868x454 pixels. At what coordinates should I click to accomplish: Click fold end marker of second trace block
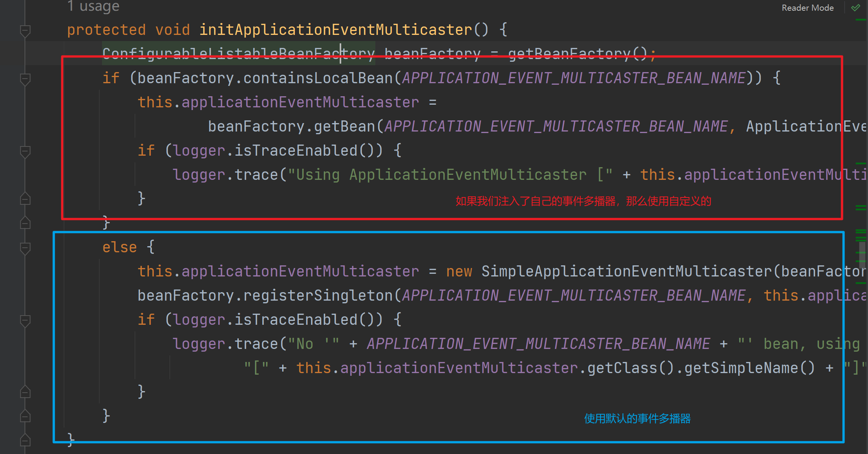pyautogui.click(x=25, y=392)
